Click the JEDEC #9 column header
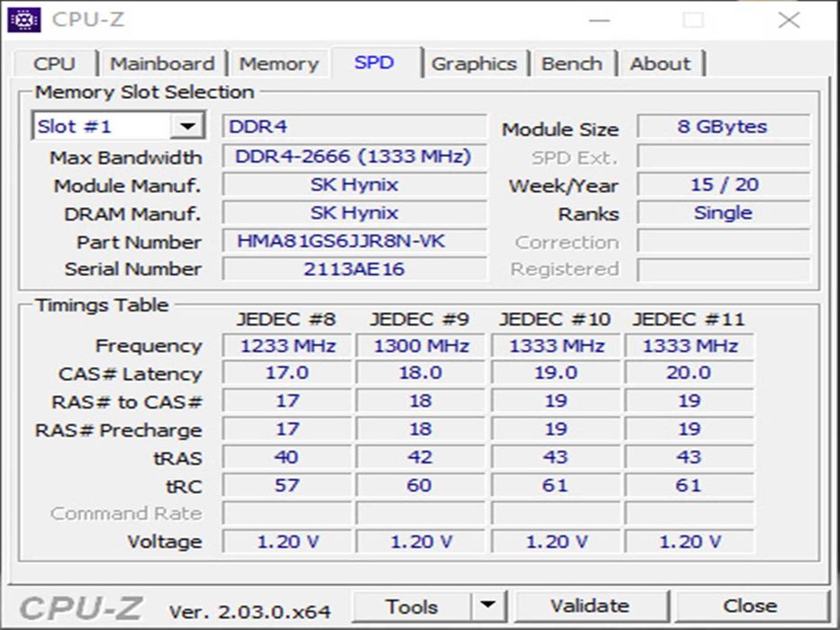Image resolution: width=840 pixels, height=630 pixels. (420, 319)
